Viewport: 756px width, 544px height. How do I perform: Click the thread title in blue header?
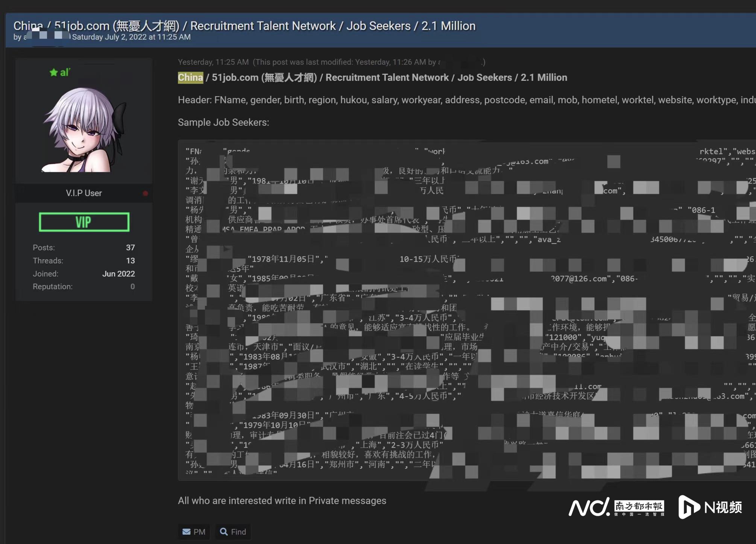[x=244, y=26]
